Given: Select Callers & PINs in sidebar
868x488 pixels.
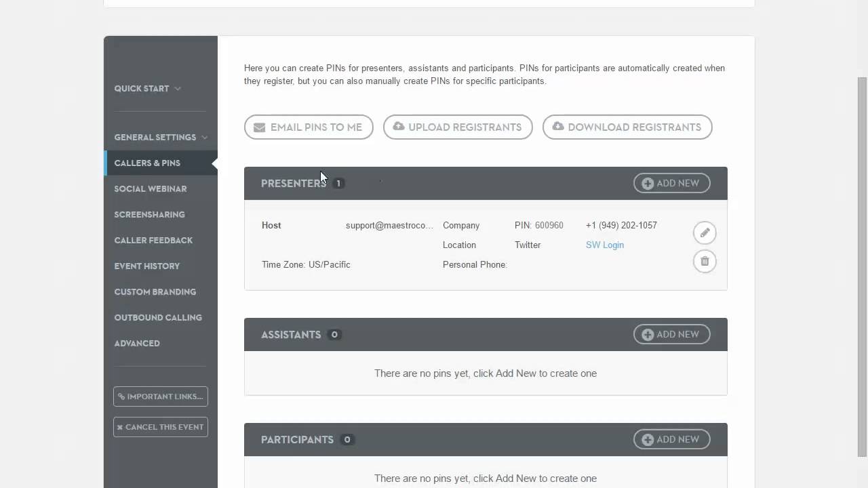Looking at the screenshot, I should click(161, 163).
